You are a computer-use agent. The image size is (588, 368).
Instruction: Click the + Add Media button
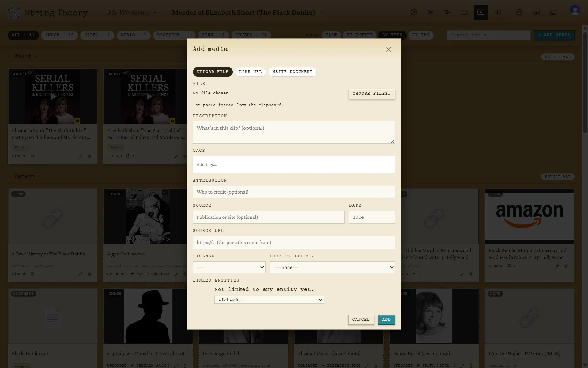pyautogui.click(x=554, y=35)
